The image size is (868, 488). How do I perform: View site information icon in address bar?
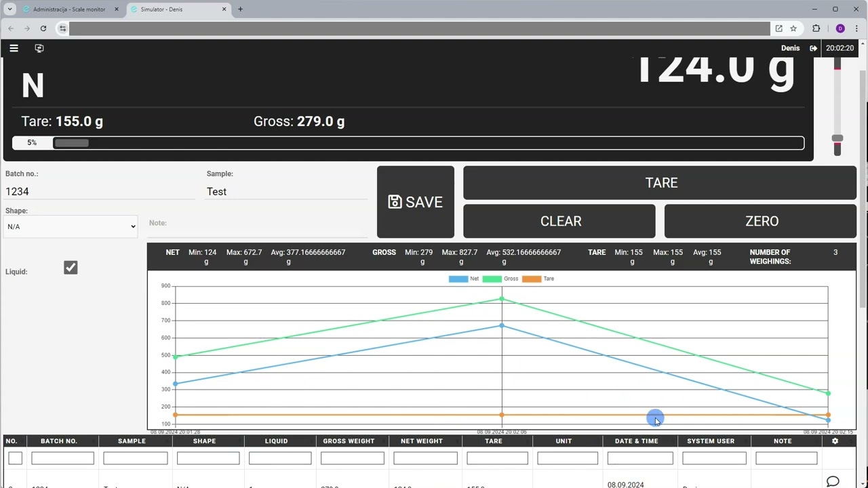pyautogui.click(x=62, y=28)
